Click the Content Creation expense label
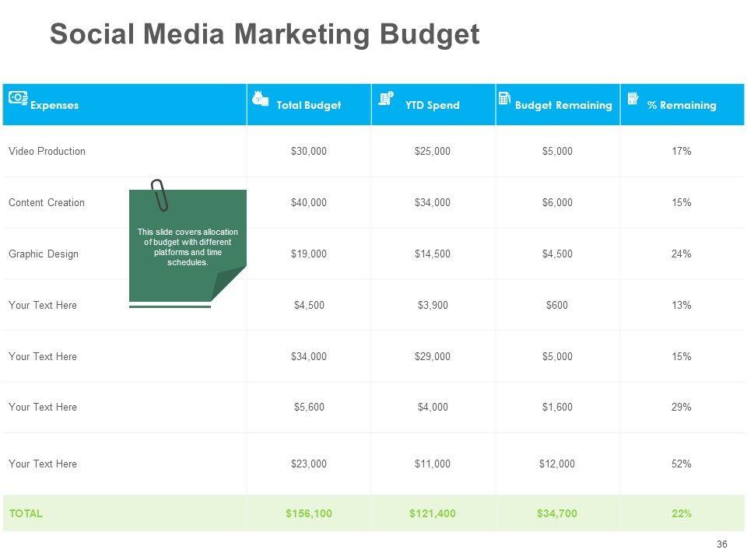This screenshot has width=747, height=560. pyautogui.click(x=47, y=202)
